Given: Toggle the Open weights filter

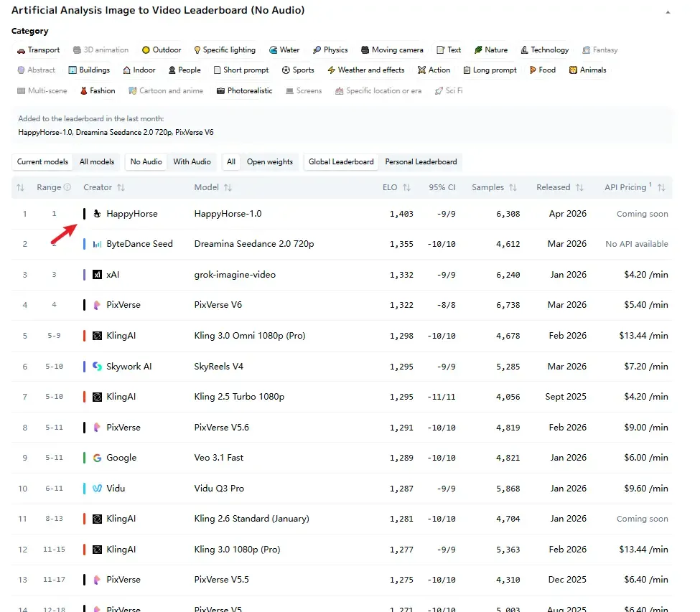Looking at the screenshot, I should (x=269, y=162).
